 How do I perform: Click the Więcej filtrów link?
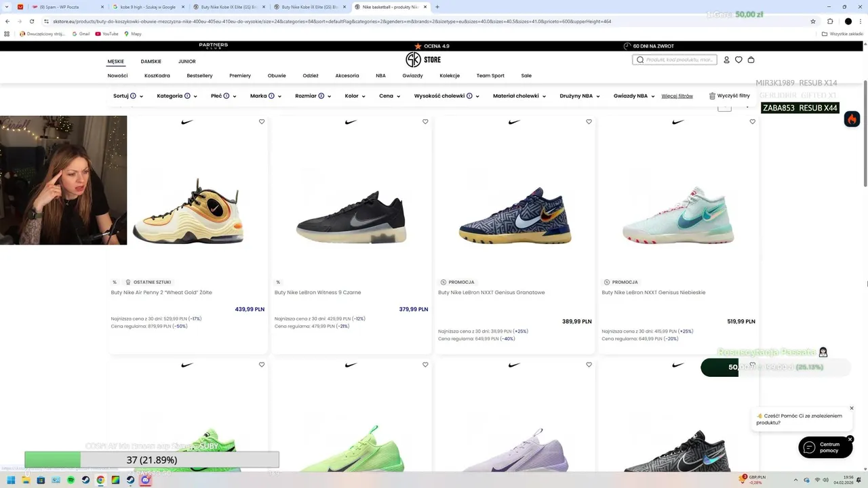[x=677, y=96]
